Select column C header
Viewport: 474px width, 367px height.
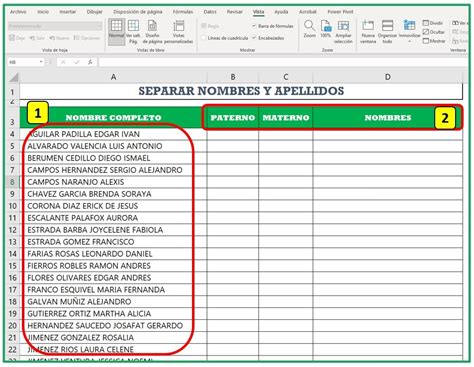click(286, 77)
